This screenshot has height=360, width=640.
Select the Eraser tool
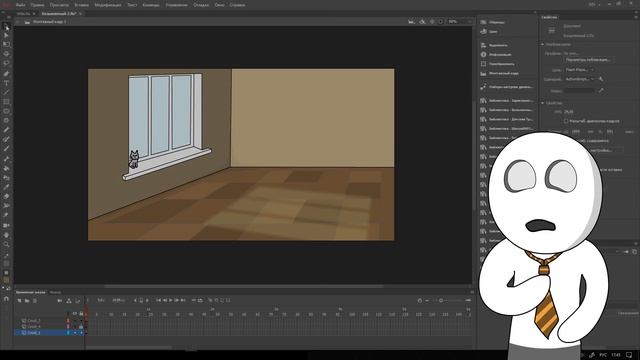6,196
